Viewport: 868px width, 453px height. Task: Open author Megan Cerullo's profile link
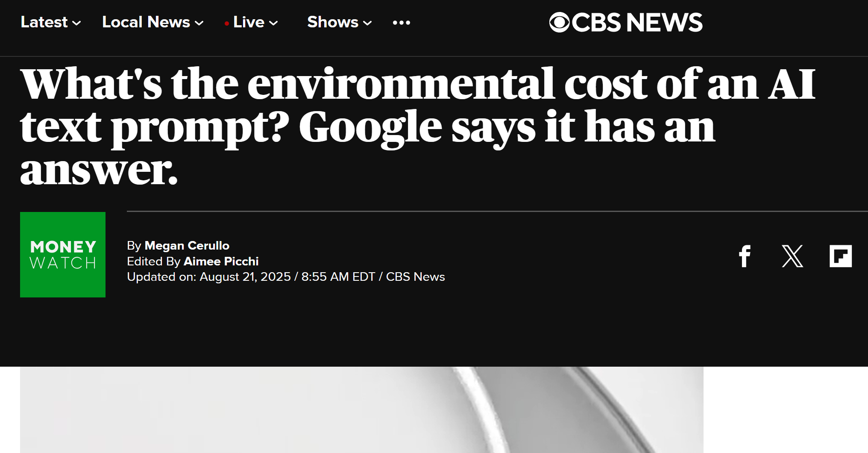(x=187, y=246)
